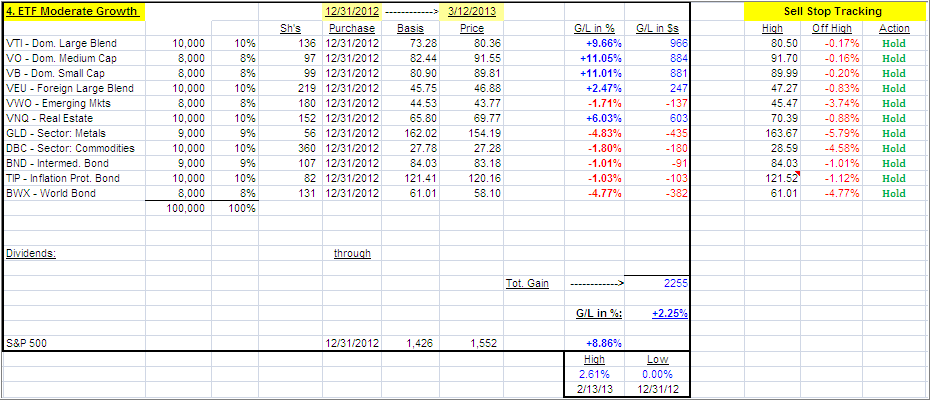The height and width of the screenshot is (400, 930).
Task: Click the 'G/L in %' column header
Action: pyautogui.click(x=595, y=28)
